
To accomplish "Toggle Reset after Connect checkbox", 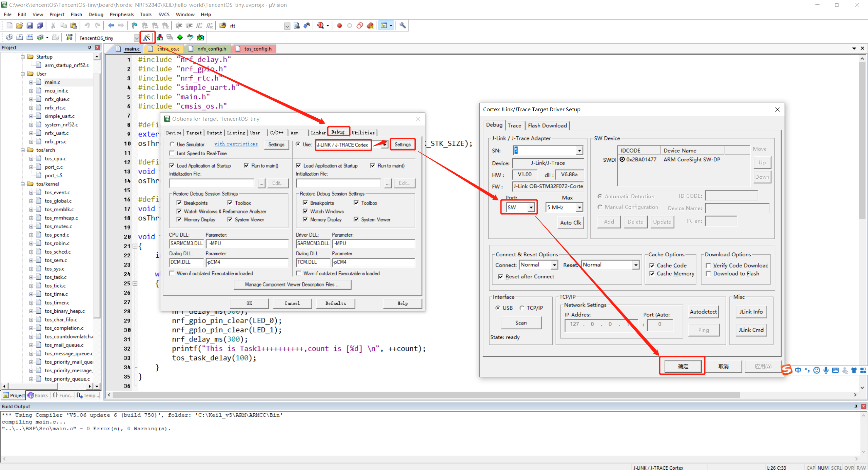I will (x=500, y=276).
